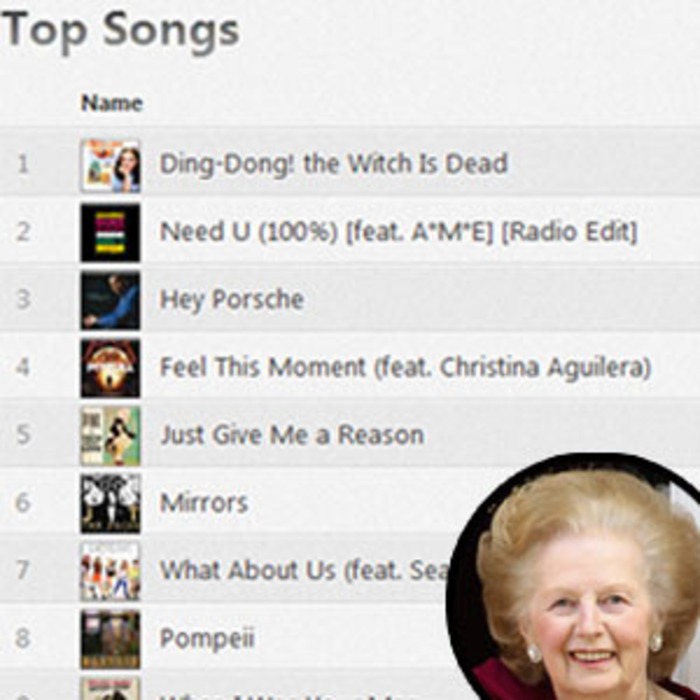Image resolution: width=700 pixels, height=700 pixels.
Task: Open the Just Give Me a Reason title
Action: click(292, 435)
